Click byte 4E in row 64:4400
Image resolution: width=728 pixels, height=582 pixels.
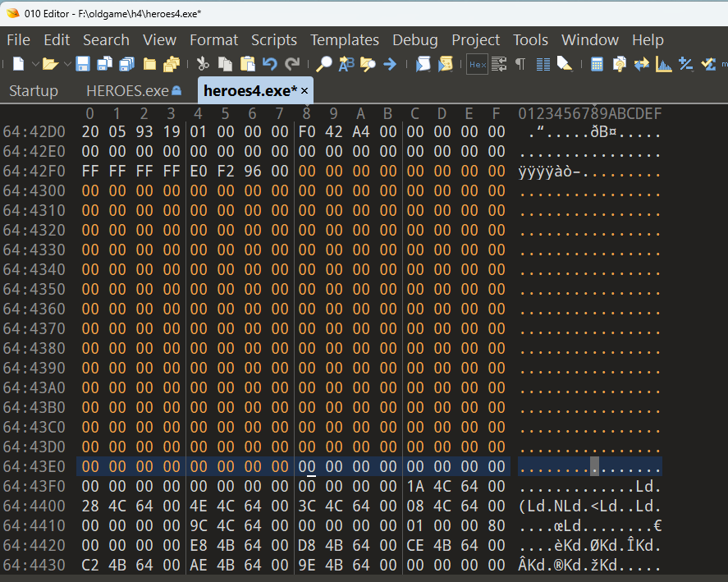[199, 506]
